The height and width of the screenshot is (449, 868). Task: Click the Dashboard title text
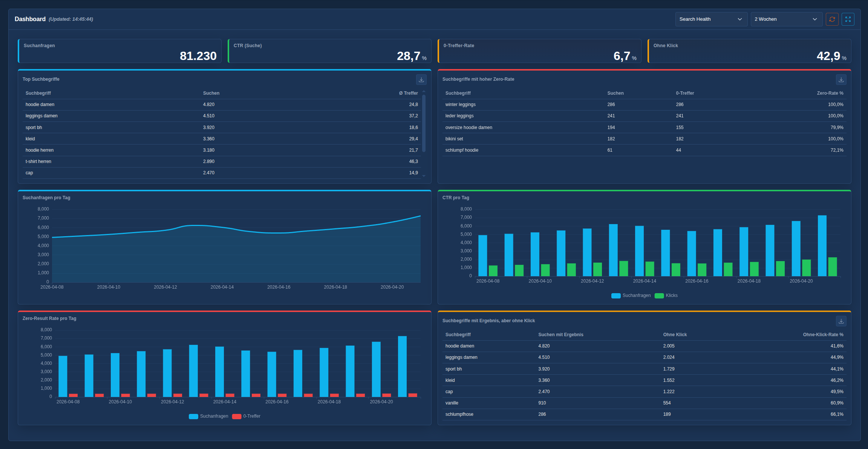tap(30, 19)
